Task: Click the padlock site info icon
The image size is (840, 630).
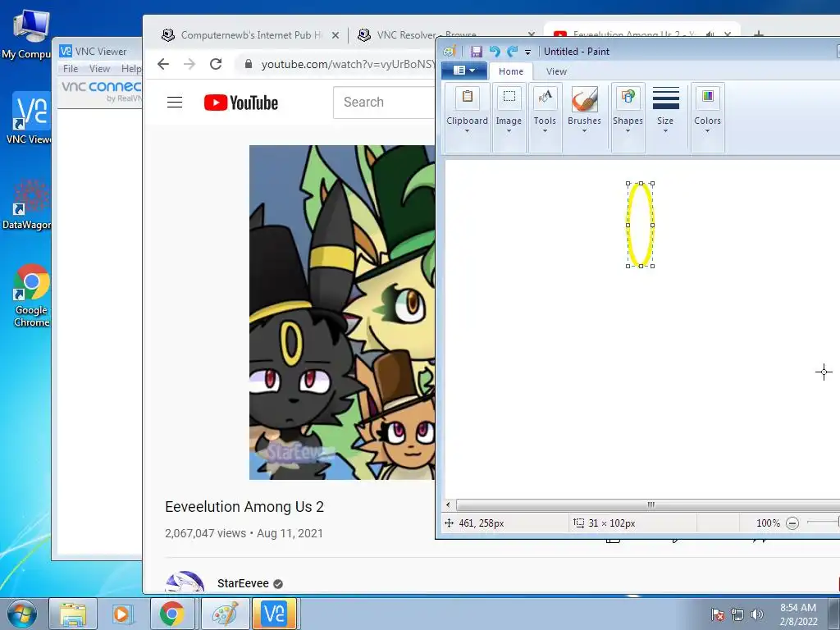Action: (x=248, y=64)
